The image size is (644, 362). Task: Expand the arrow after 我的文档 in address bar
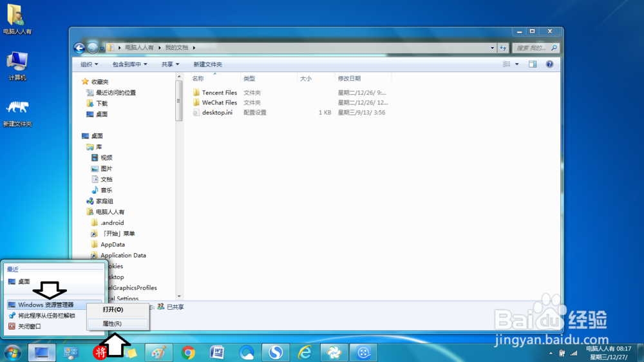coord(194,48)
